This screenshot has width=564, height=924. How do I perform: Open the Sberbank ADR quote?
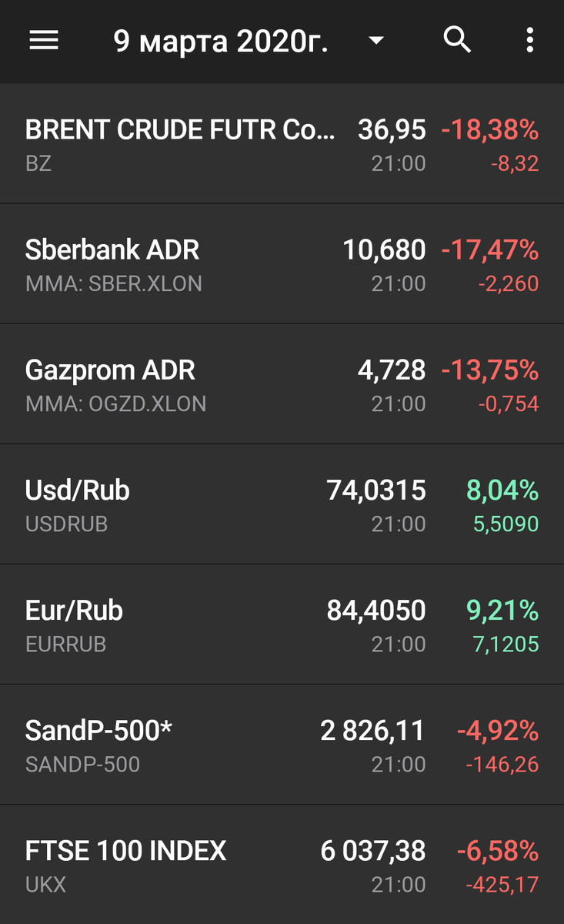[x=282, y=263]
